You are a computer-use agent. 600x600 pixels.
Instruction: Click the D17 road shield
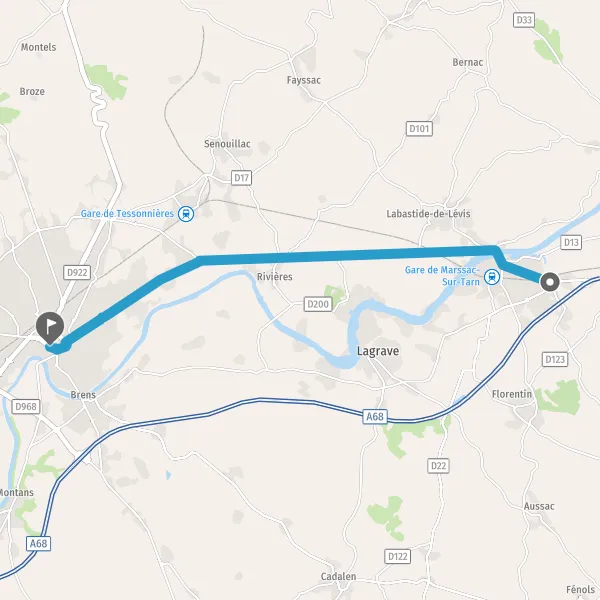[x=241, y=178]
